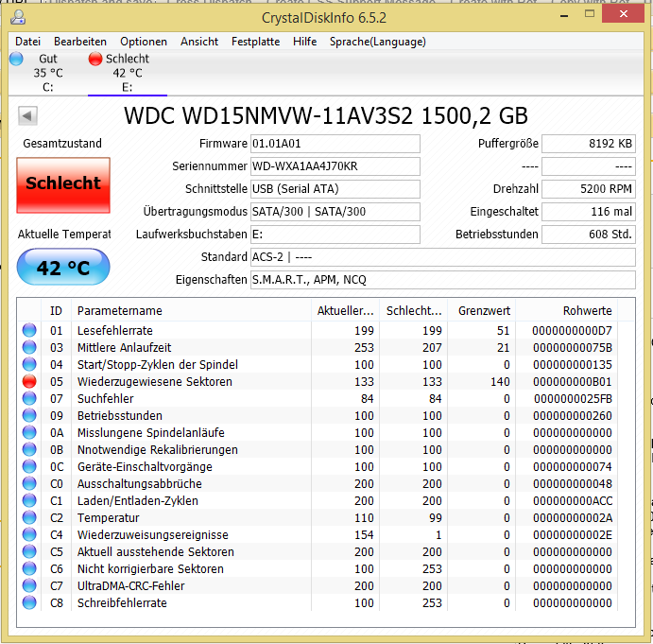Click the Parametername column header
The height and width of the screenshot is (644, 653).
point(191,310)
